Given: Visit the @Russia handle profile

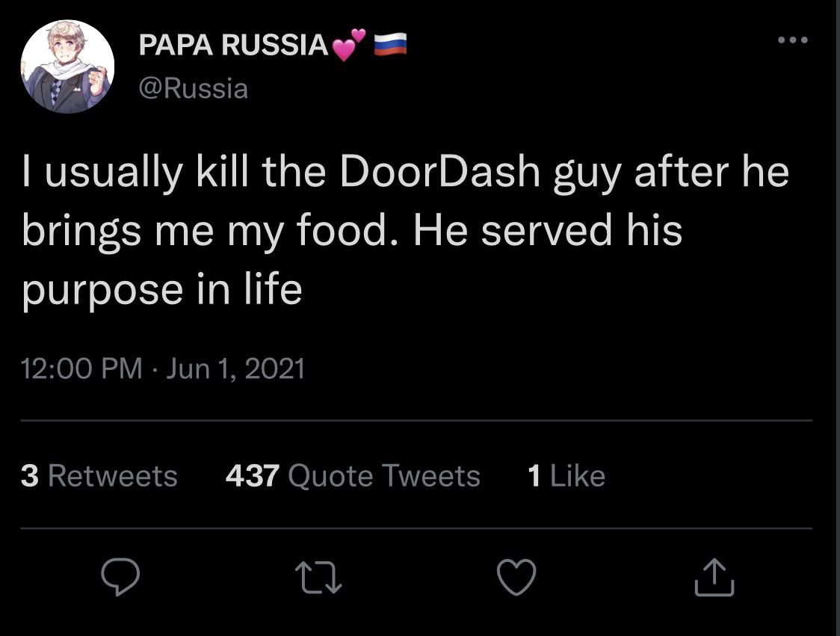Looking at the screenshot, I should coord(193,89).
